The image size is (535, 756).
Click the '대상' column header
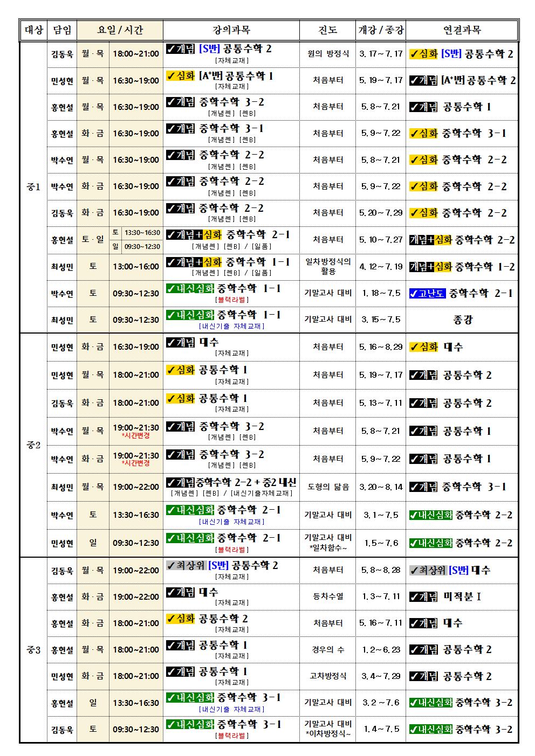click(x=33, y=30)
